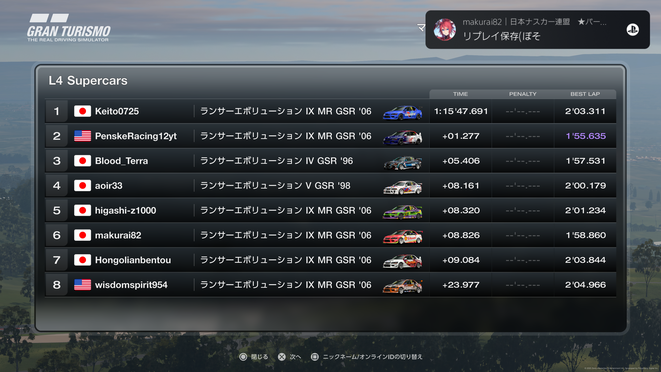The width and height of the screenshot is (661, 372).
Task: Select player name makurai82 in the results
Action: pyautogui.click(x=118, y=235)
